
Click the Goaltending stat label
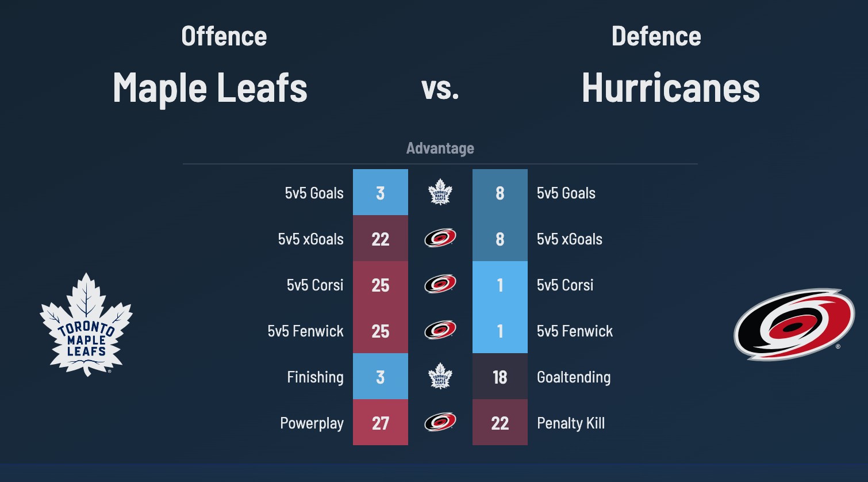[574, 377]
